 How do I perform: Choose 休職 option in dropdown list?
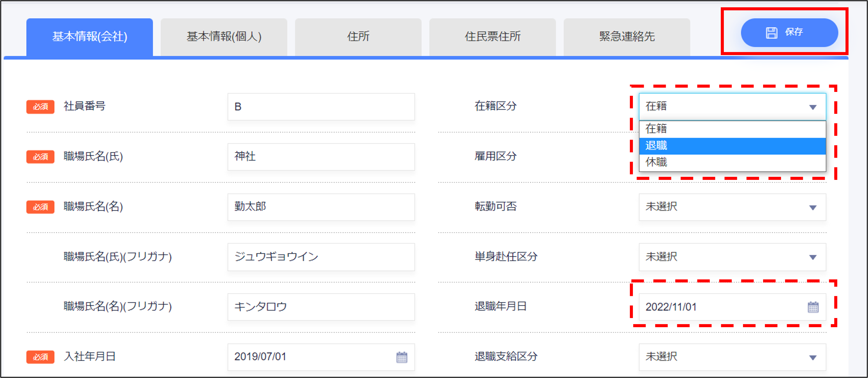(732, 162)
